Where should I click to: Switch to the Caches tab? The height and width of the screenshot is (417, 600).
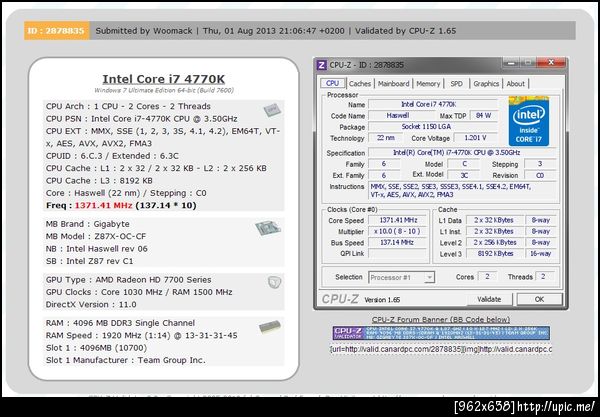360,84
